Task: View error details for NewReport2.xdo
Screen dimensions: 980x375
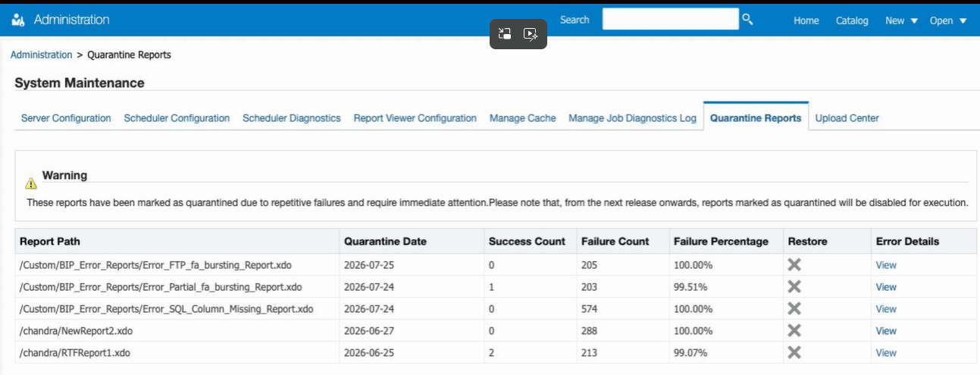Action: (x=886, y=331)
